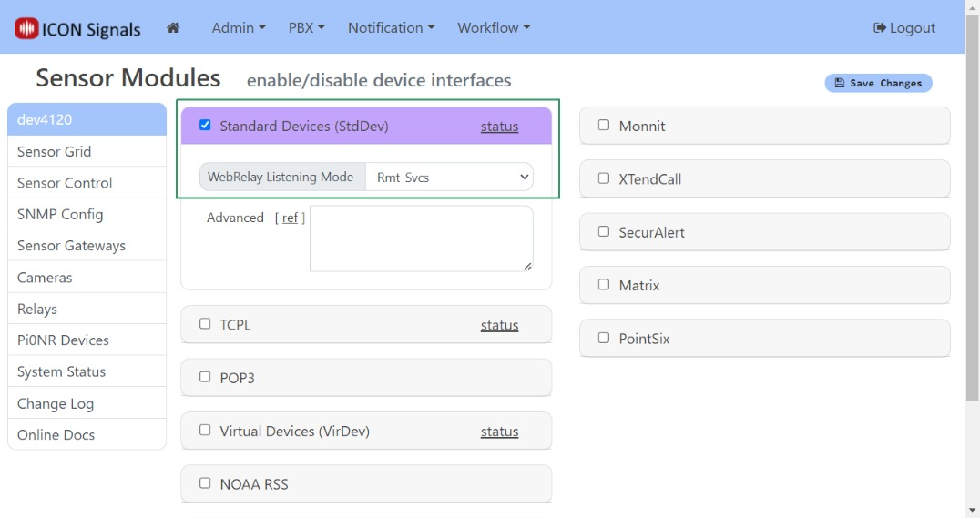The image size is (980, 518).
Task: Uncheck the Standard Devices (StdDev) checkbox
Action: tap(205, 126)
